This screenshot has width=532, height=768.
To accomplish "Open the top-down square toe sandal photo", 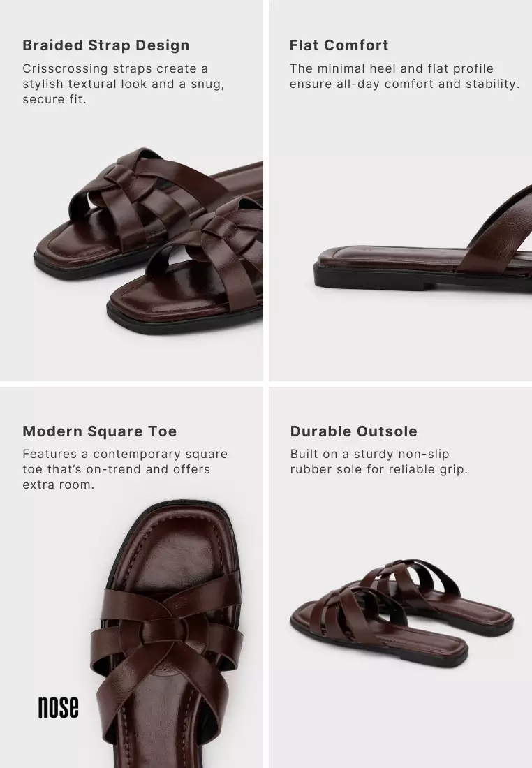I will [168, 632].
